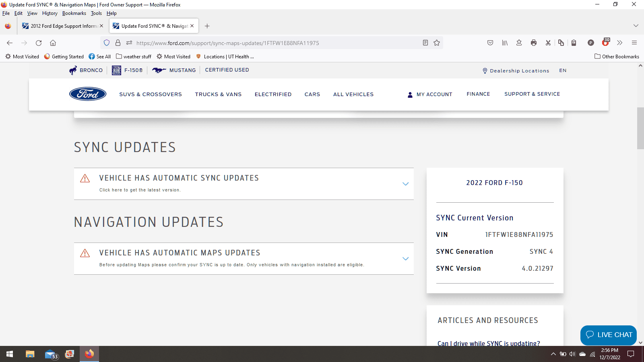This screenshot has height=362, width=644.
Task: Open SUVs & Crossovers menu
Action: 151,94
